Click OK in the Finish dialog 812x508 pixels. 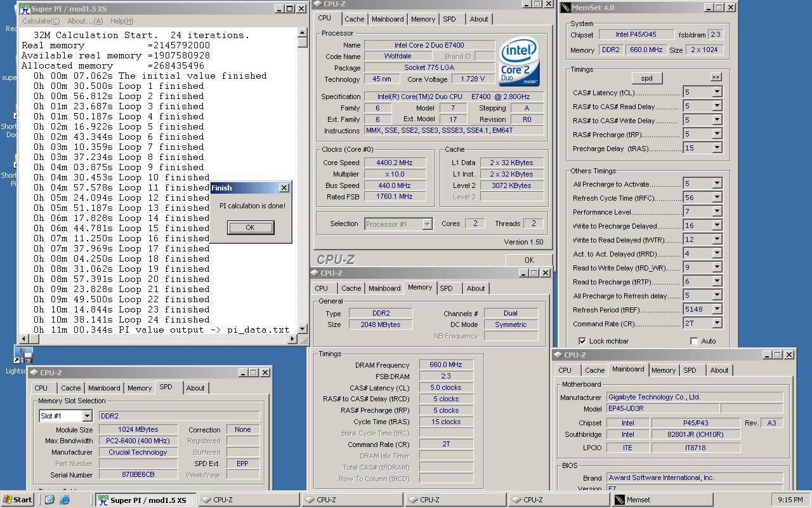tap(250, 227)
